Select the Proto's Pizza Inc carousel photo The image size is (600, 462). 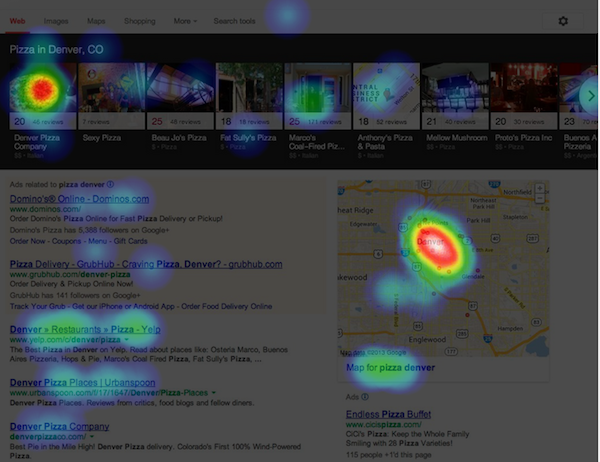pos(524,88)
